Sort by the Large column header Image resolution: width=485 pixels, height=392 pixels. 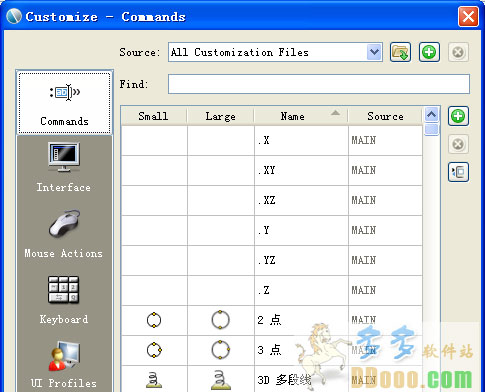(x=220, y=116)
